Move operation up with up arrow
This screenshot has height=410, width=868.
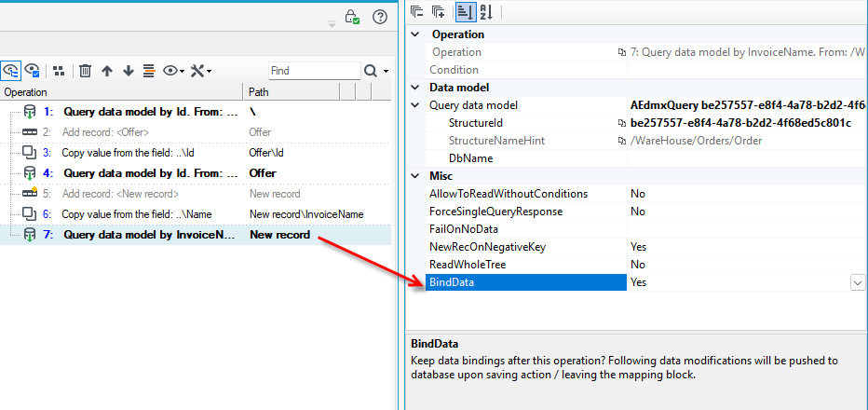(x=107, y=71)
